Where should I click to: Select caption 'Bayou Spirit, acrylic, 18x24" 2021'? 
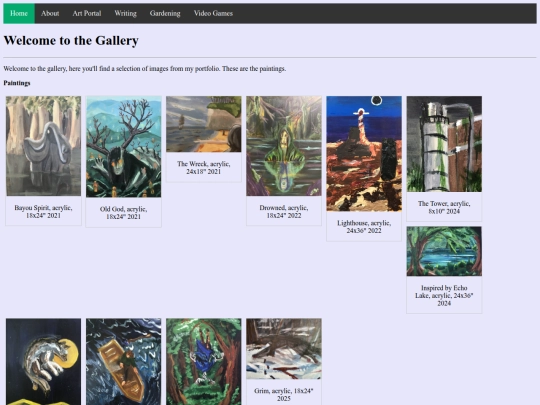pos(43,211)
